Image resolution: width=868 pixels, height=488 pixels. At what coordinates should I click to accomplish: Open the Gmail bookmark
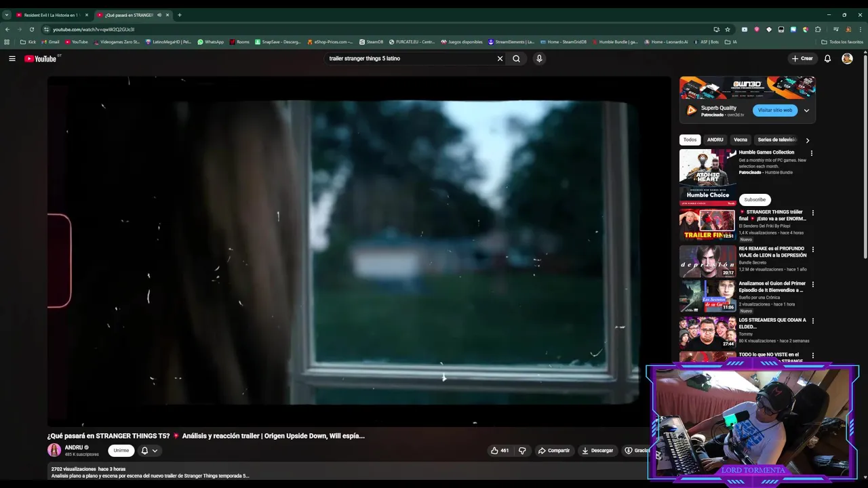pos(50,42)
